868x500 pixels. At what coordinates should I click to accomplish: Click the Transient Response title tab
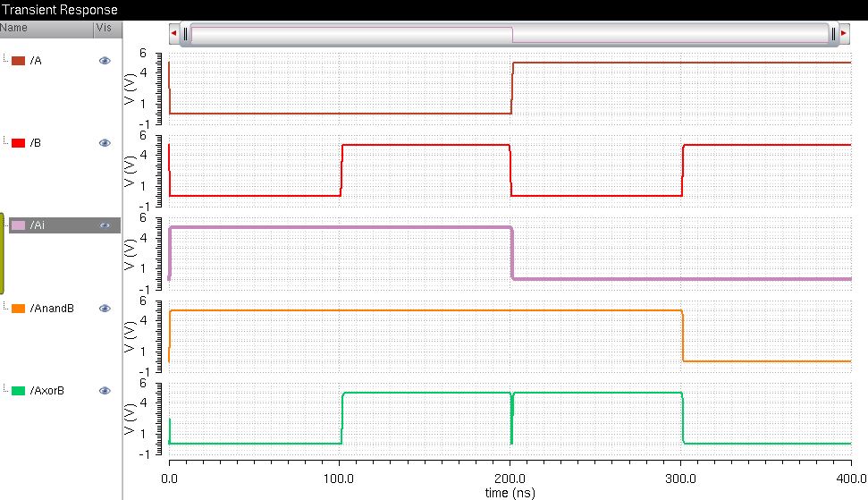(59, 10)
